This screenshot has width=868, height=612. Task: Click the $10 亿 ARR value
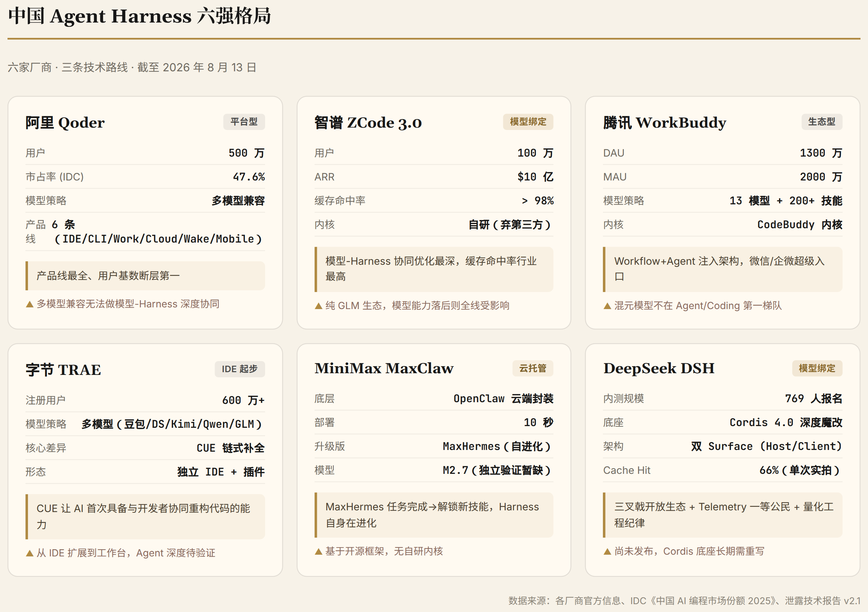[x=535, y=177]
